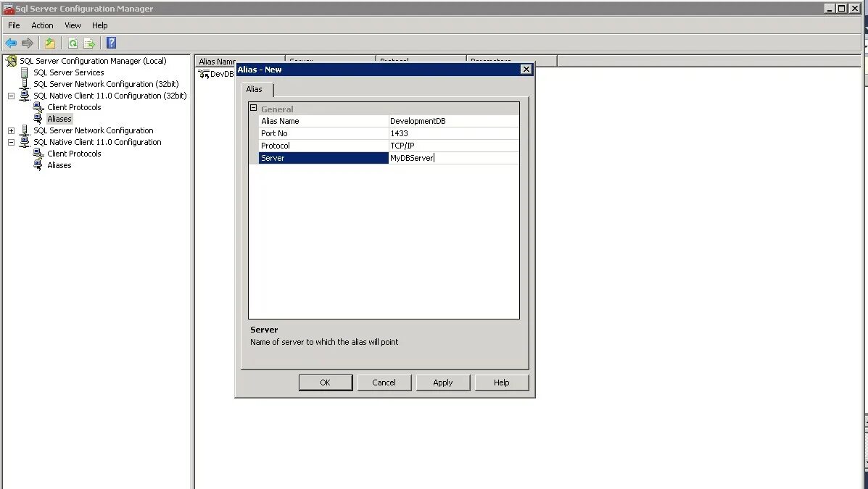
Task: Select SQL Server Network Configuration (32bit) label
Action: click(106, 84)
